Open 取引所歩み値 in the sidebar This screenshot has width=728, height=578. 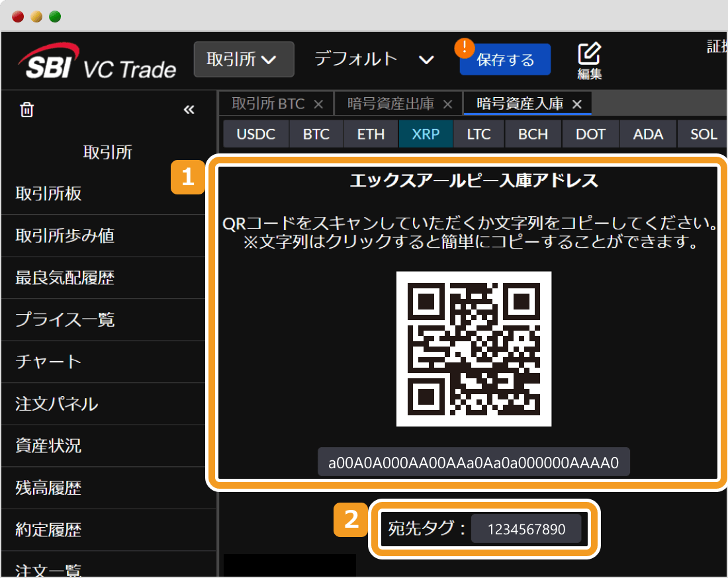103,235
